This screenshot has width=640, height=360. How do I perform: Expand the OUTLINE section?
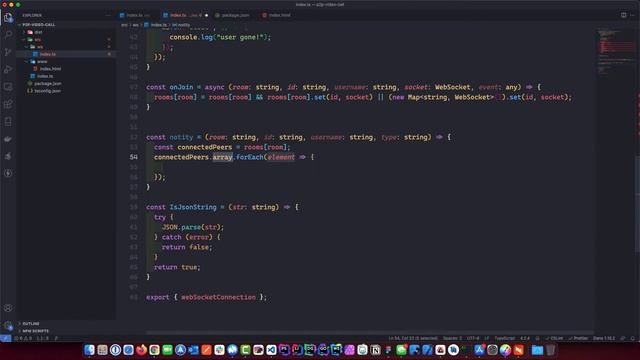tap(65, 324)
